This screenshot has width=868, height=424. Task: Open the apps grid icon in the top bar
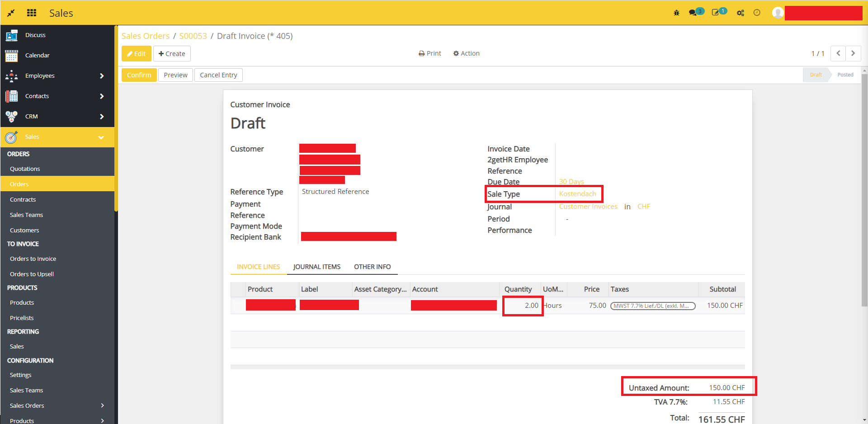pos(31,13)
